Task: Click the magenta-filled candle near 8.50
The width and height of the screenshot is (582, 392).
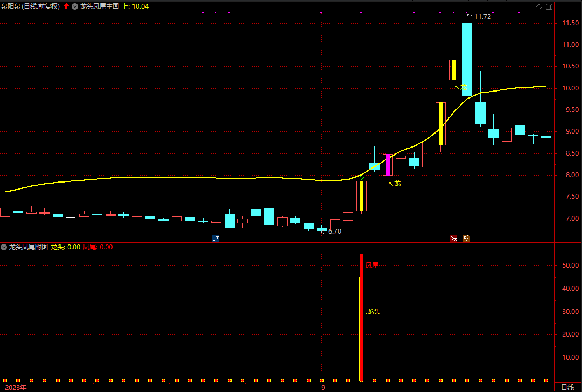Action: point(388,165)
